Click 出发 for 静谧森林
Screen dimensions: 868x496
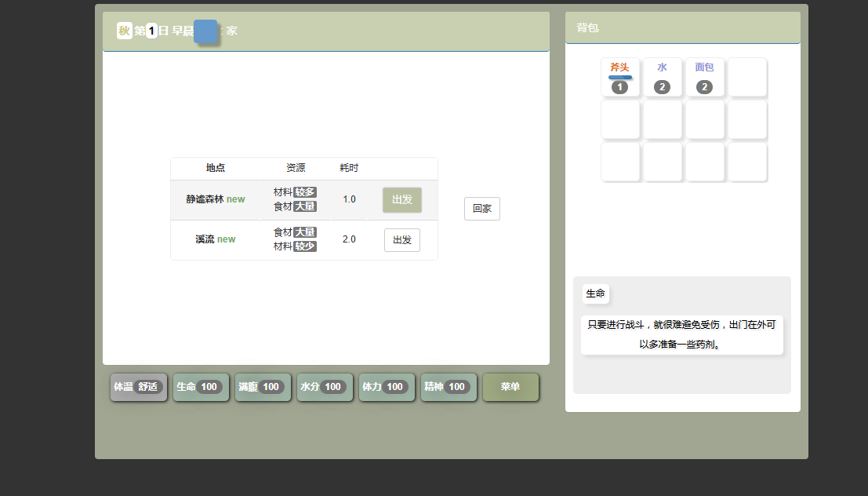pyautogui.click(x=402, y=200)
